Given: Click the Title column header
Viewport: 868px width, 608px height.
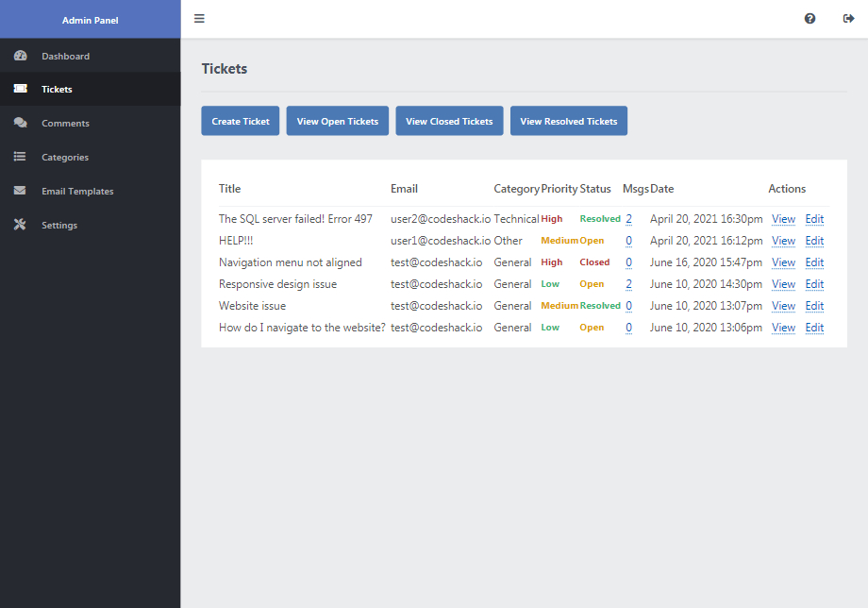Looking at the screenshot, I should (x=229, y=188).
